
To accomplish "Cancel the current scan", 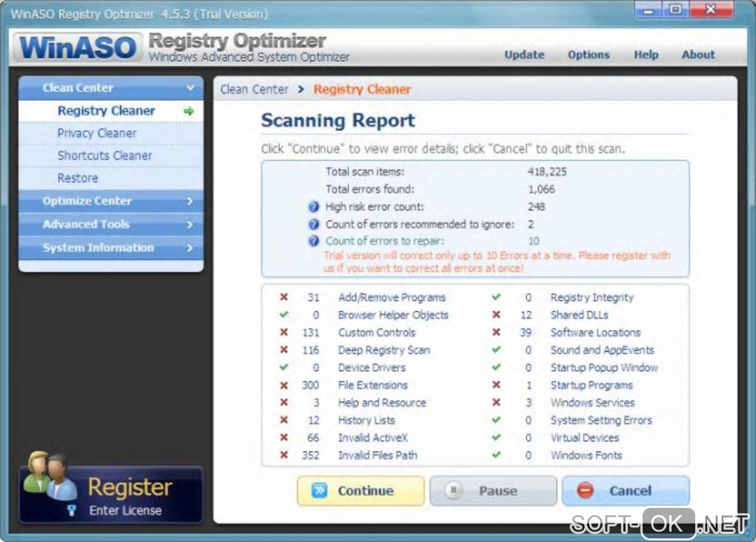I will (x=626, y=490).
